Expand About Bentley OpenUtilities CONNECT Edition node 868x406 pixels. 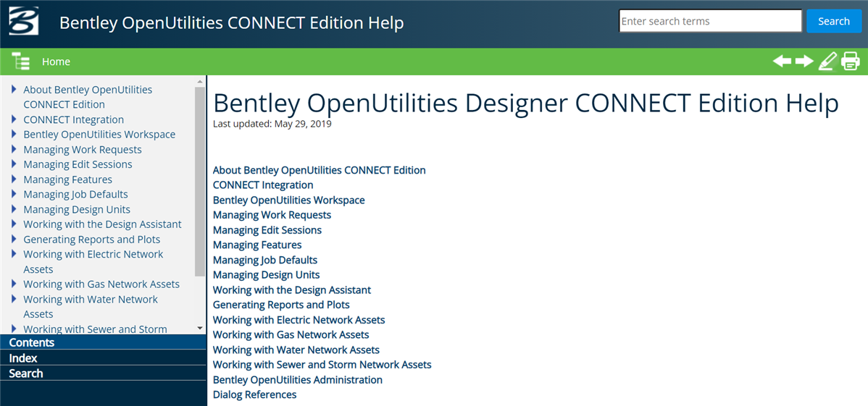point(14,89)
